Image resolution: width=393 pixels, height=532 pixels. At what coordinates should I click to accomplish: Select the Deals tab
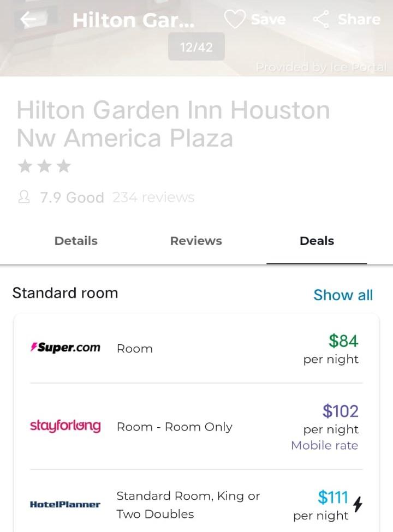coord(317,241)
